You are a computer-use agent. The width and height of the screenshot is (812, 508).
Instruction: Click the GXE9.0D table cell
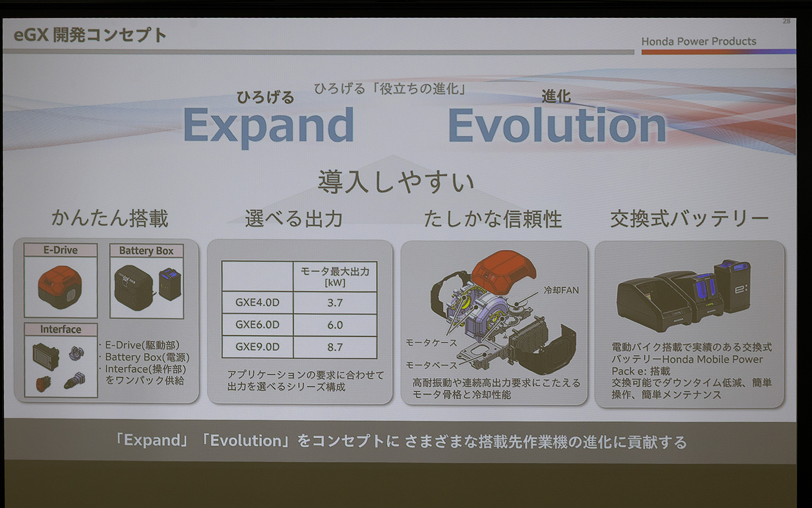258,347
